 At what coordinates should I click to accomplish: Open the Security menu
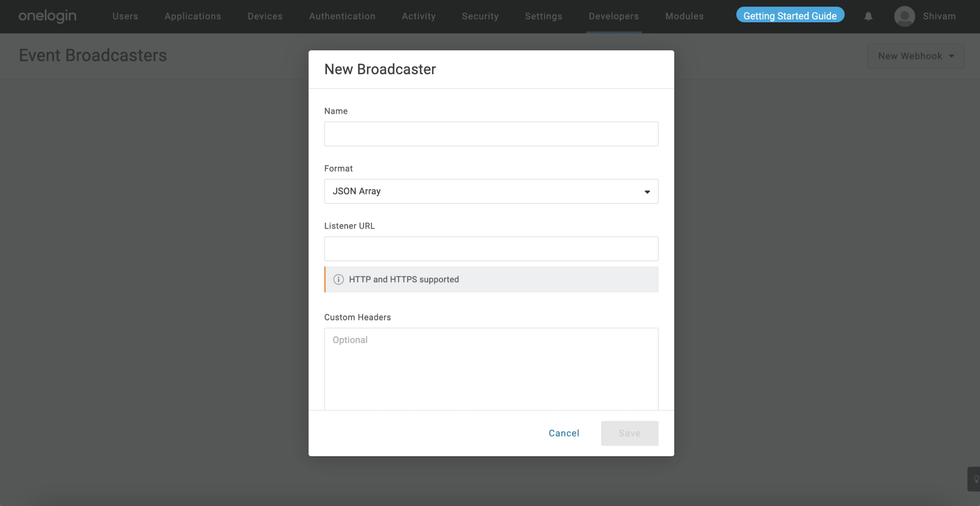click(x=480, y=16)
